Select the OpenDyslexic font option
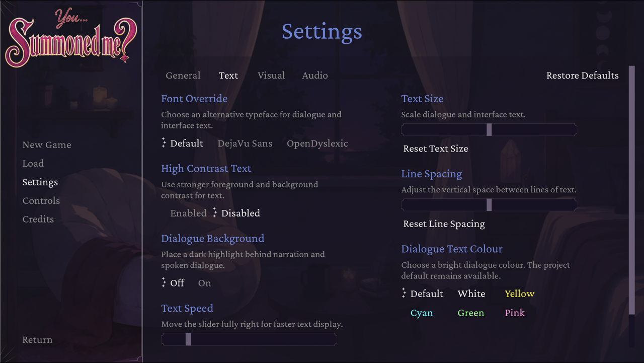Screen dimensions: 644x363 tap(317, 143)
